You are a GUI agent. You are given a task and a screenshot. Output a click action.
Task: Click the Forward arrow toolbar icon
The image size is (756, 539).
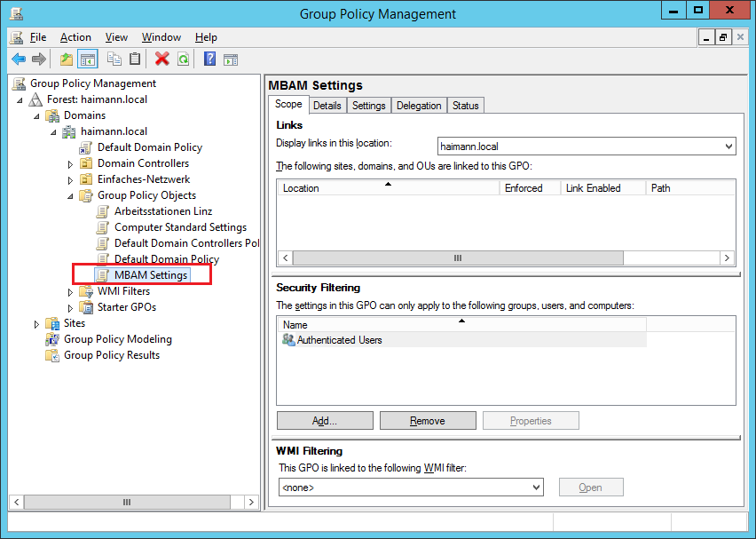click(38, 59)
